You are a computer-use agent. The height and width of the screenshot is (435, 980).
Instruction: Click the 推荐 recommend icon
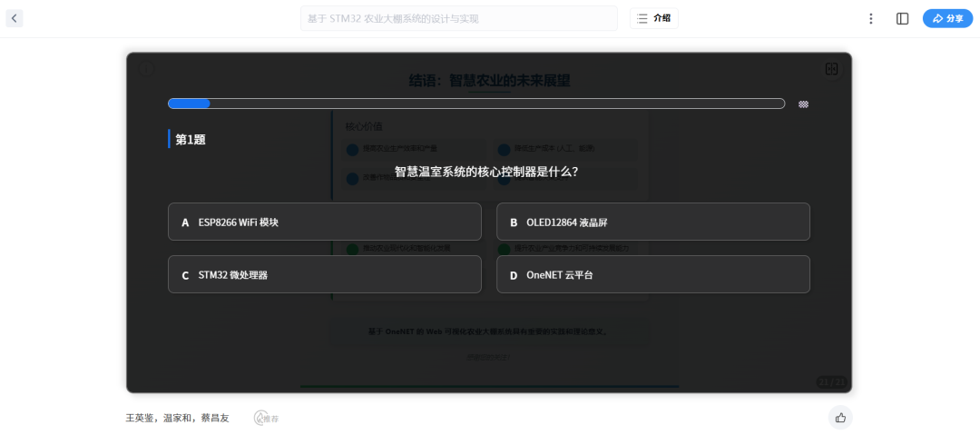(x=266, y=418)
